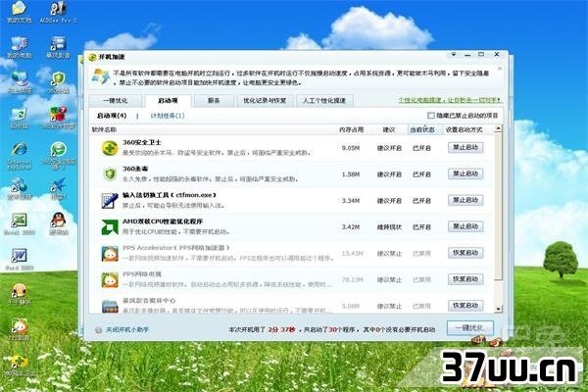Select the 输入法切换工具 (ctfmon.exe) row title
The height and width of the screenshot is (392, 588).
point(170,195)
